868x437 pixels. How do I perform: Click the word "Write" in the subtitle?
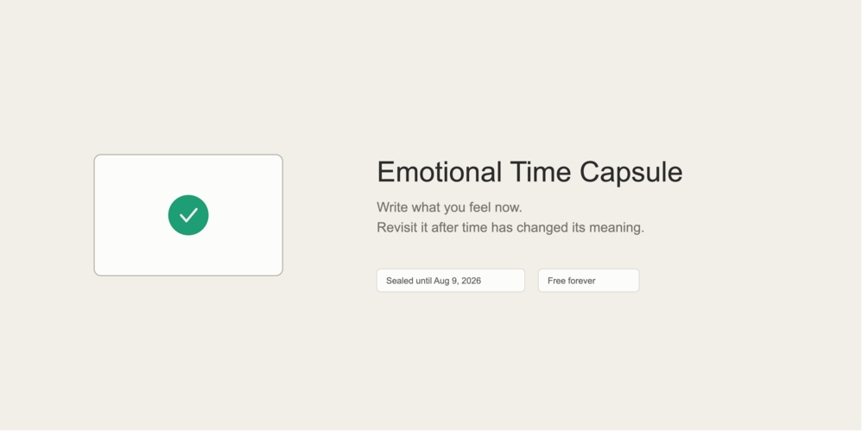pos(392,207)
